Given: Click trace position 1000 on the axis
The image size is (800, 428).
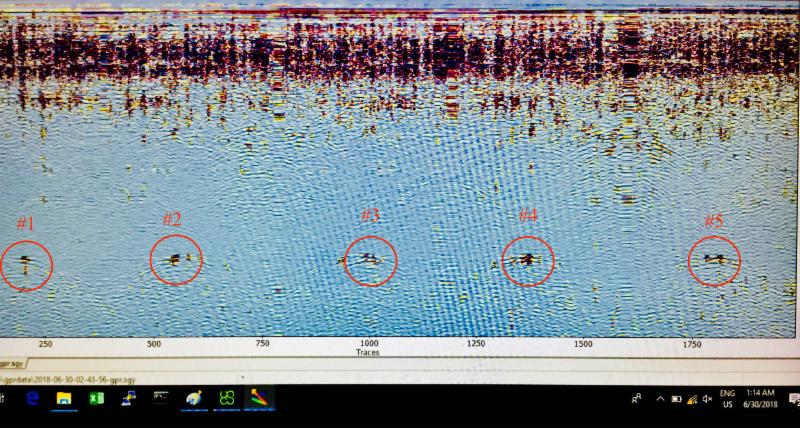Looking at the screenshot, I should point(369,343).
